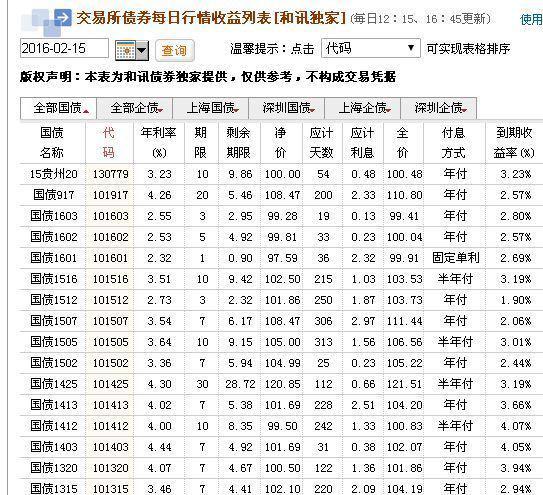Click 半年付 cell in 国债1516 row
Viewport: 543px width, 495px height.
[x=455, y=279]
